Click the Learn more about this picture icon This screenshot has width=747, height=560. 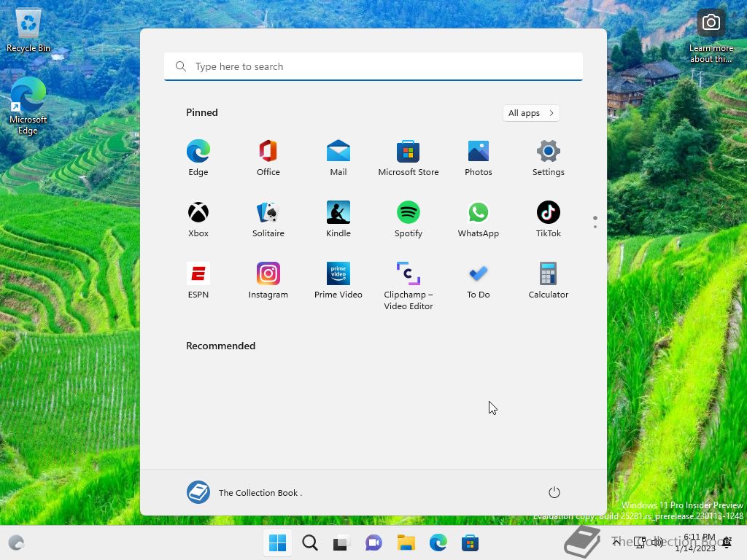point(711,36)
